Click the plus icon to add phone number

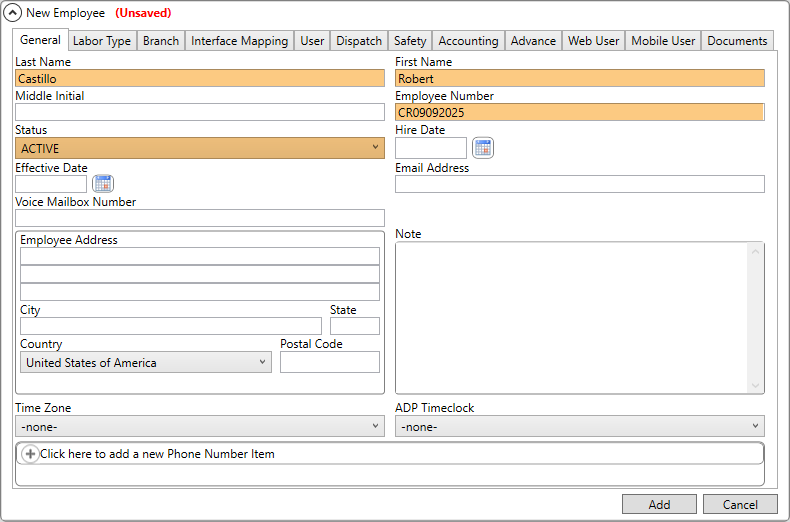tap(30, 454)
